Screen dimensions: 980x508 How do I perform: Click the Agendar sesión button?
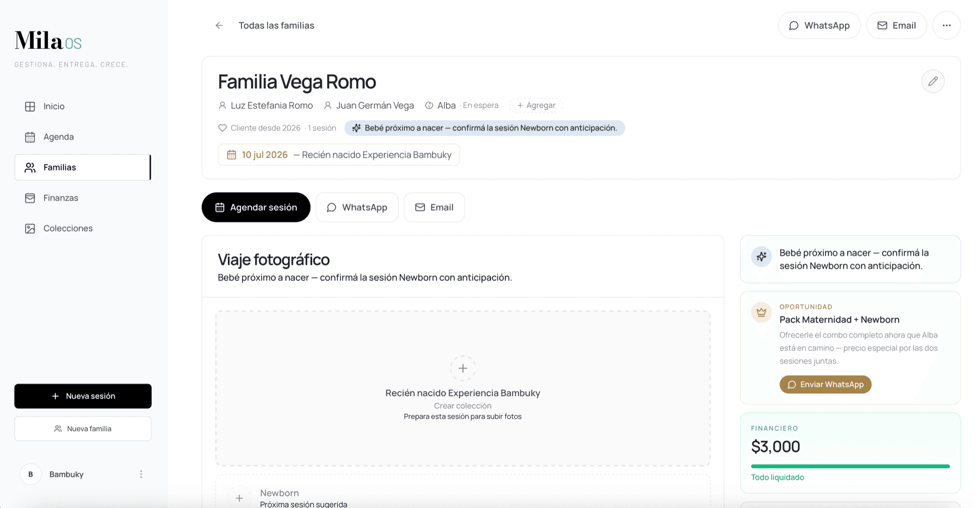point(256,207)
